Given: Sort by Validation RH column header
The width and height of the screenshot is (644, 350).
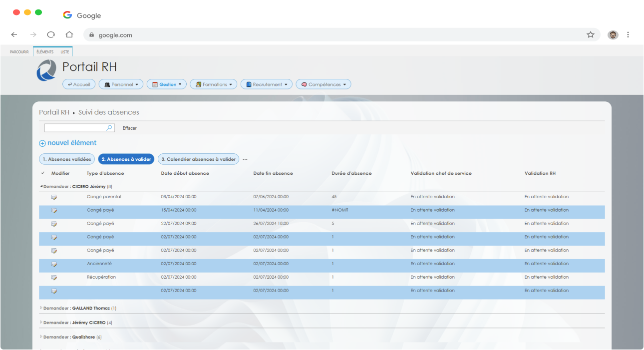Looking at the screenshot, I should pos(540,173).
